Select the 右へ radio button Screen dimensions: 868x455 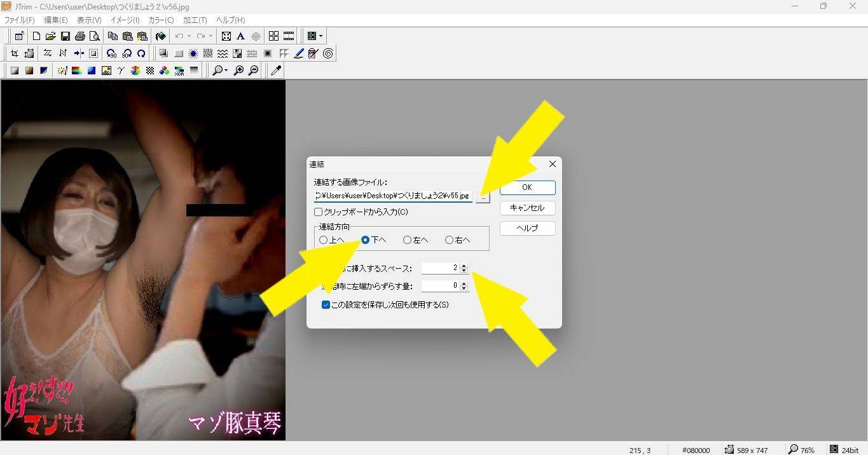(x=449, y=240)
